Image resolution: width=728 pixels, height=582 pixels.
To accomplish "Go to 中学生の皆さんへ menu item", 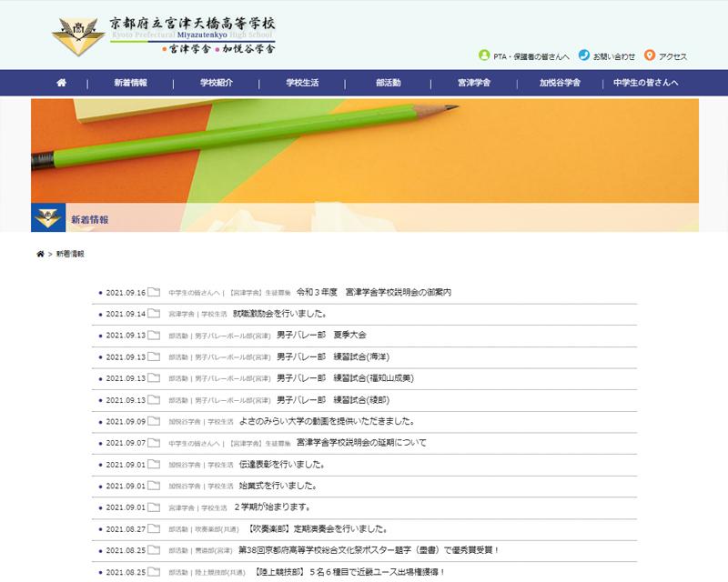I will pyautogui.click(x=645, y=83).
